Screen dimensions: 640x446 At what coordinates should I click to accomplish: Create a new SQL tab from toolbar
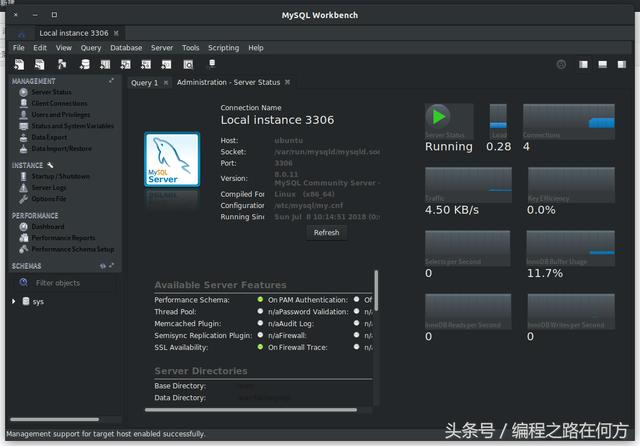[19, 64]
